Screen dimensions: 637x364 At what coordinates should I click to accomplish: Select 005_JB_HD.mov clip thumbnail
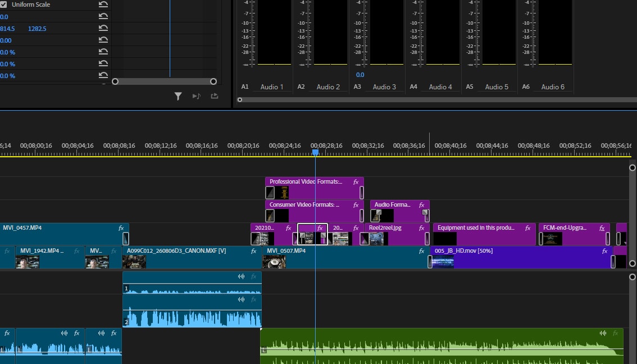pyautogui.click(x=443, y=262)
